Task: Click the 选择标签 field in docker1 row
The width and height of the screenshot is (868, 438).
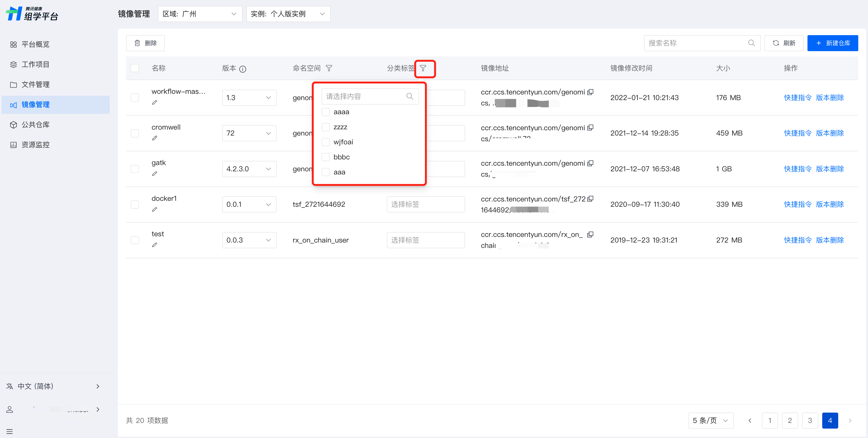Action: click(426, 204)
